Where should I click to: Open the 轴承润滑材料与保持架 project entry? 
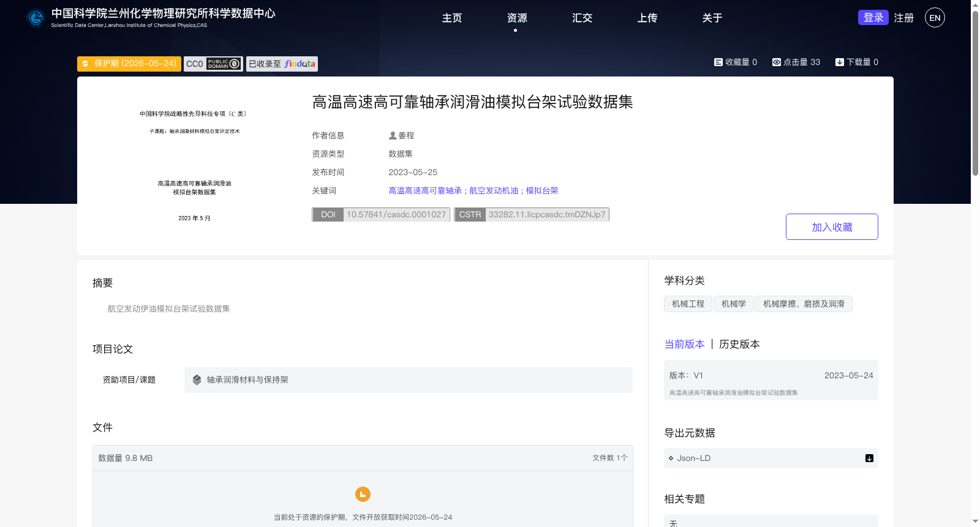tap(409, 380)
